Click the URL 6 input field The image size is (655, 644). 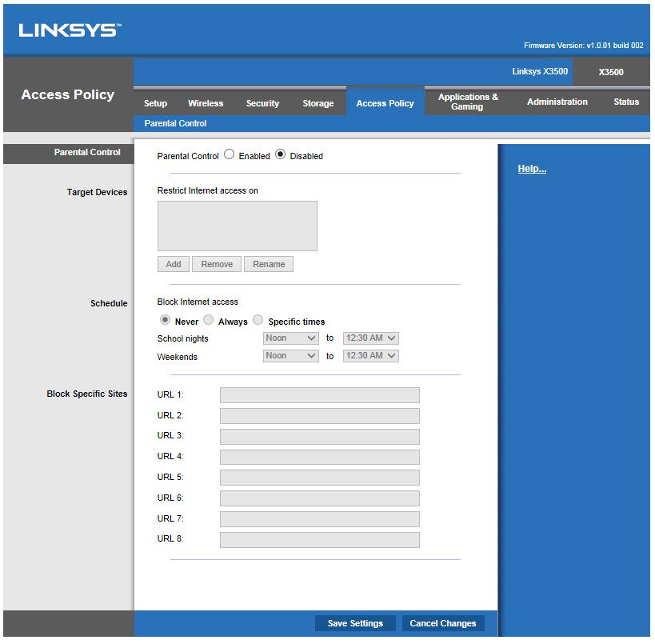pyautogui.click(x=320, y=498)
